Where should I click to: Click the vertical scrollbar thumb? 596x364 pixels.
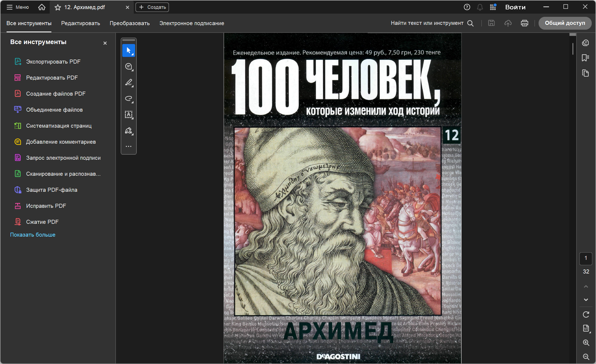click(x=573, y=49)
